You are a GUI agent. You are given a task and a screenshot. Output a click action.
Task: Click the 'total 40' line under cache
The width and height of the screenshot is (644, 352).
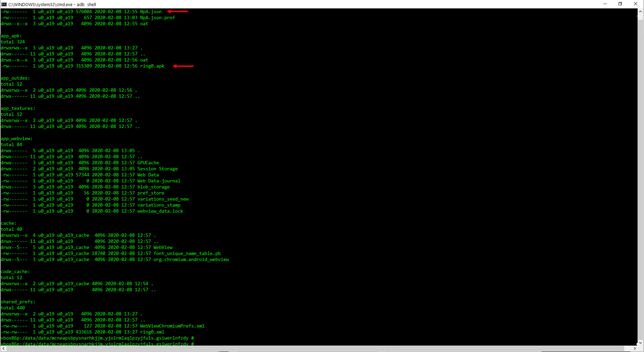pyautogui.click(x=11, y=229)
